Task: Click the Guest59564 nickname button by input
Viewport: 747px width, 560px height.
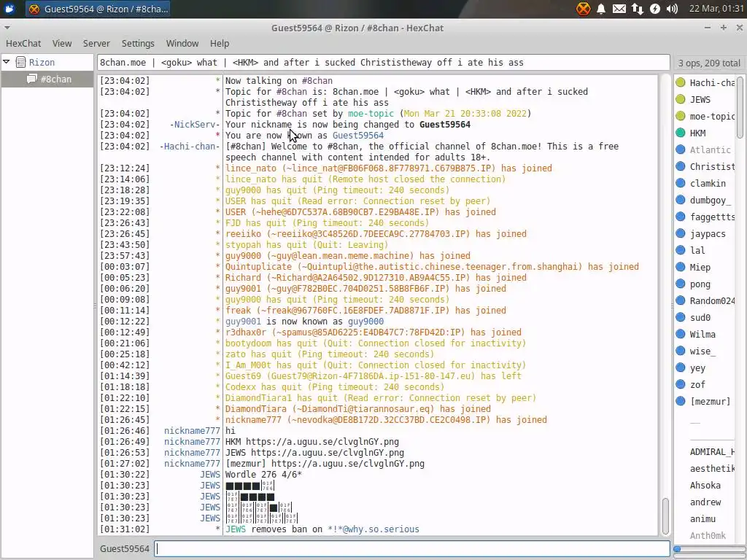Action: [x=124, y=548]
